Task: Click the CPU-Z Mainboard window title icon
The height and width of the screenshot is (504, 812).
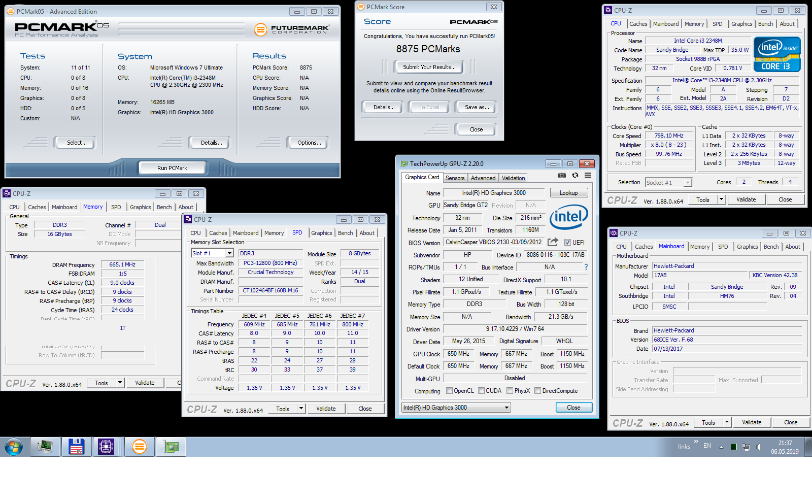Action: point(614,233)
